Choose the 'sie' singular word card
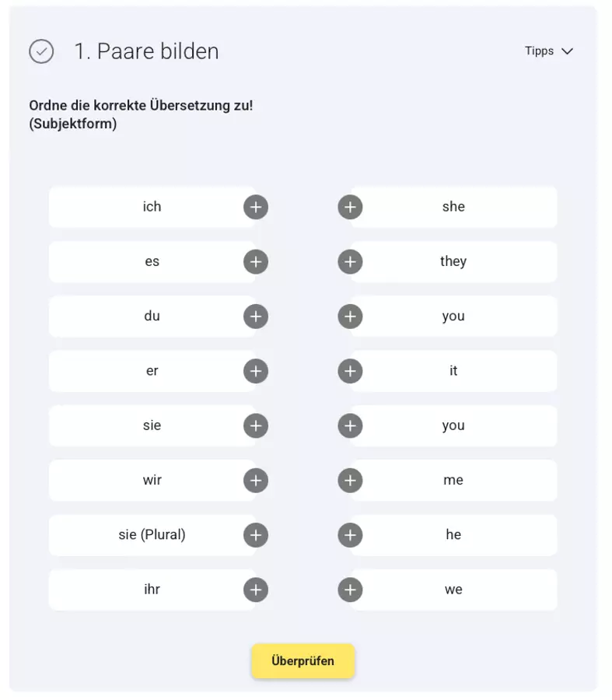612x700 pixels. (152, 426)
